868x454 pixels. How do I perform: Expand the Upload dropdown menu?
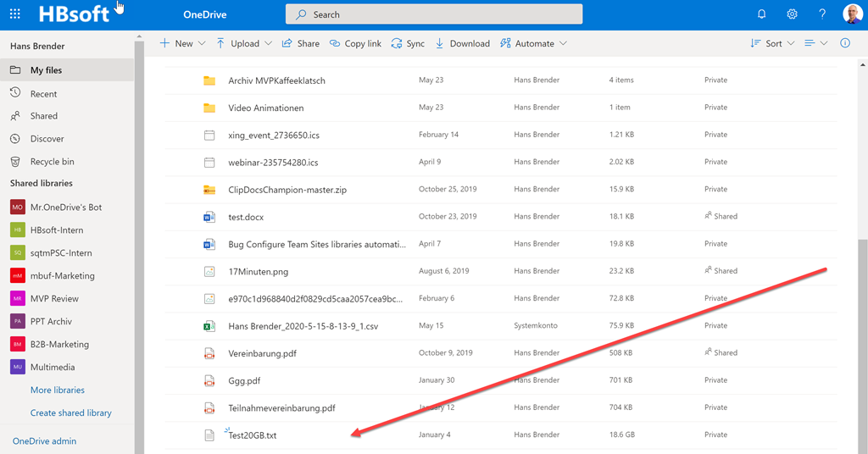tap(244, 43)
